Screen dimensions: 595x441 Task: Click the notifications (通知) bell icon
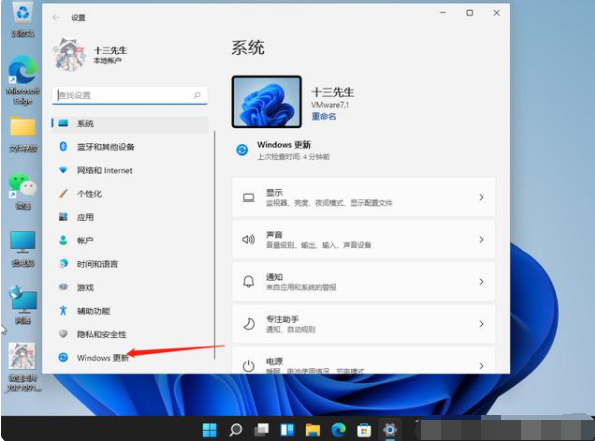(x=249, y=282)
